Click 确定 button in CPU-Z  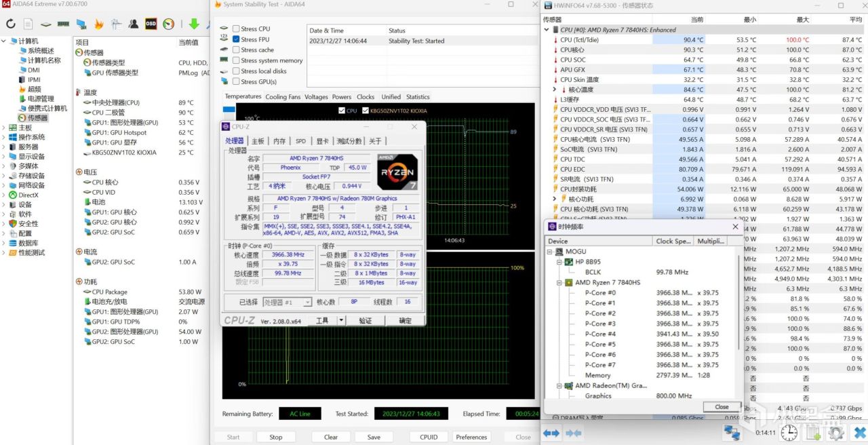tap(405, 321)
